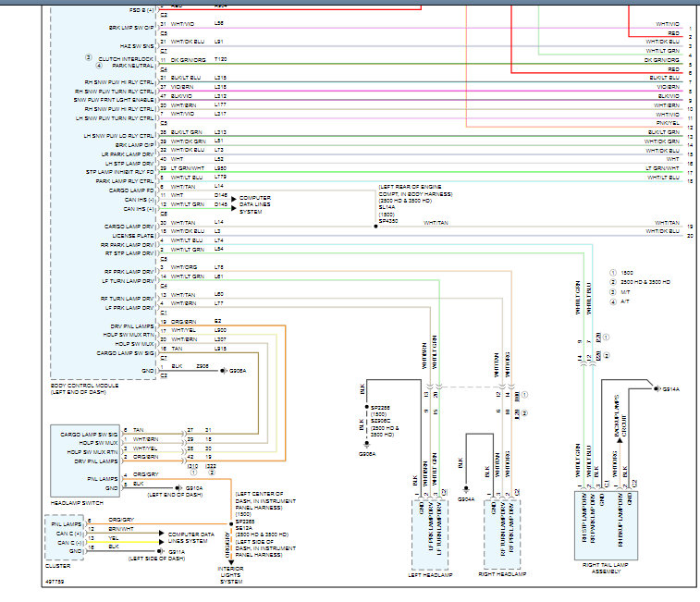700x602 pixels.
Task: Click COMPUTER DATA LINES SYSTEM beside the cluster
Action: [191, 537]
